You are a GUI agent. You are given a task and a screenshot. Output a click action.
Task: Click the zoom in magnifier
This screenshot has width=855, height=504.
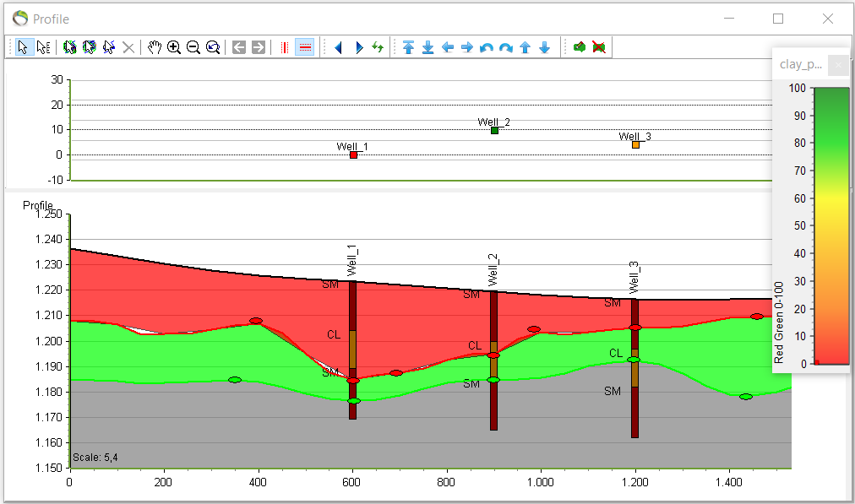[174, 47]
